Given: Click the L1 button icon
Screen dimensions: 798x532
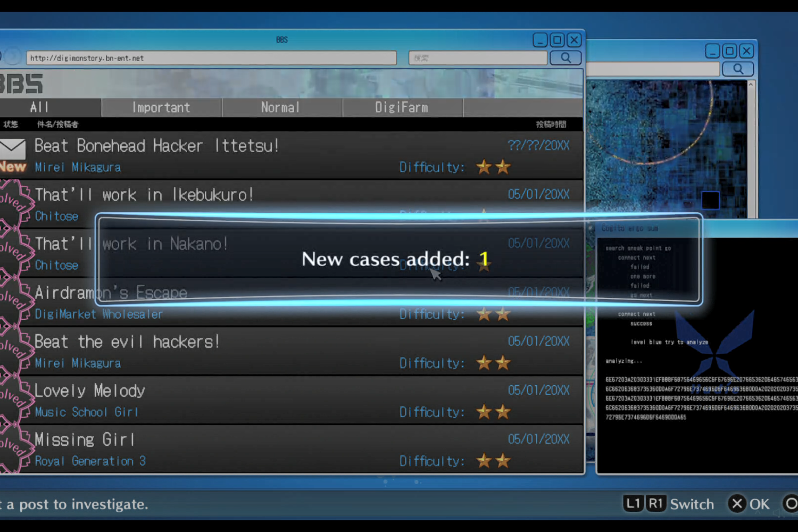Looking at the screenshot, I should (633, 503).
